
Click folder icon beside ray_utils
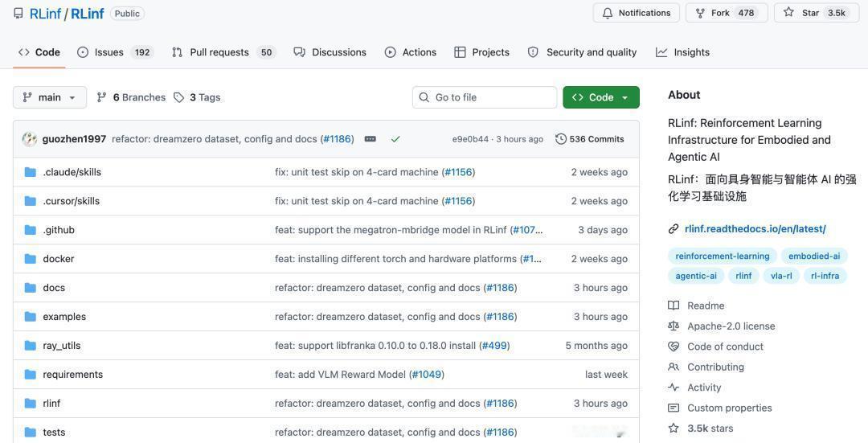coord(31,345)
